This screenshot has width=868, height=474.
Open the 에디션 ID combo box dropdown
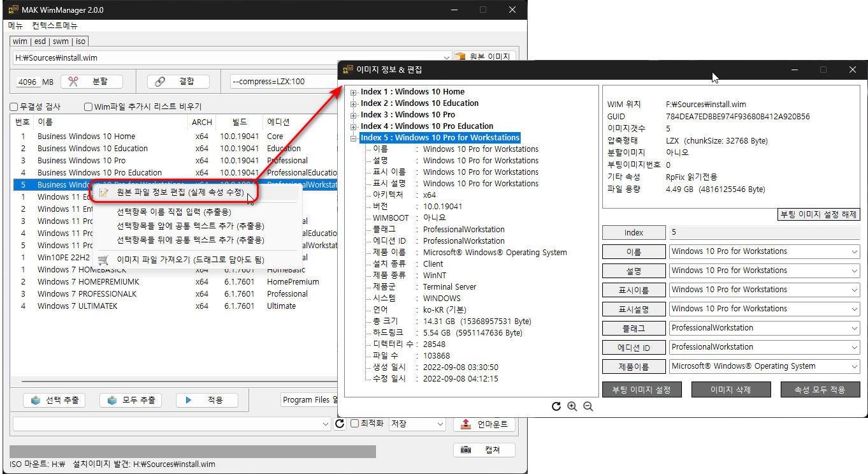pyautogui.click(x=854, y=348)
